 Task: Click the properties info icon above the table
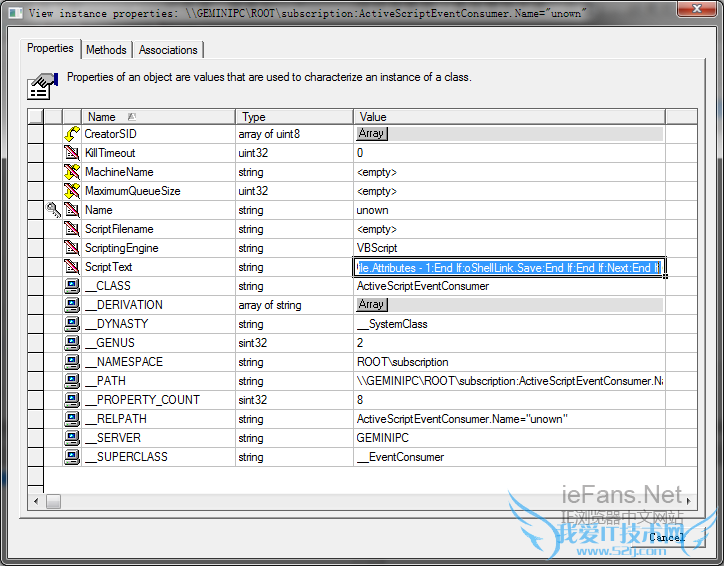point(41,85)
